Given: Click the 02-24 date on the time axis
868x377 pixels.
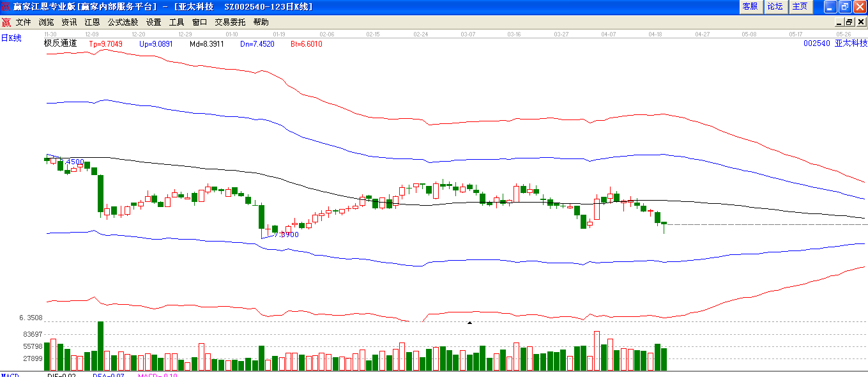Looking at the screenshot, I should [421, 34].
